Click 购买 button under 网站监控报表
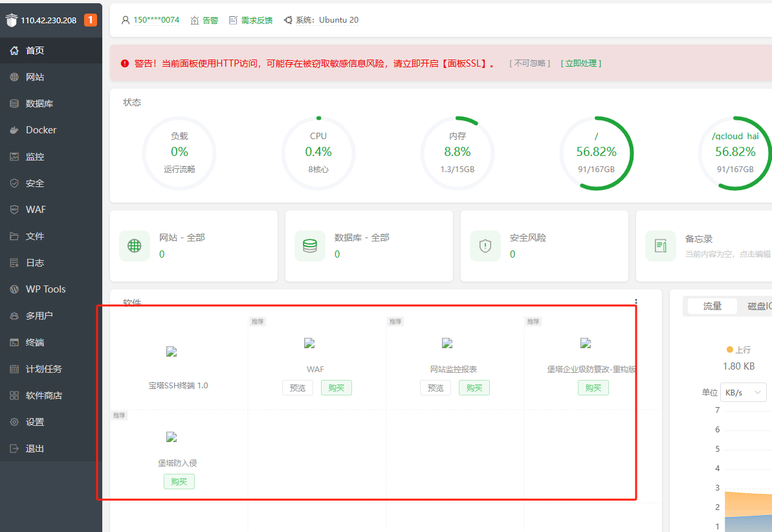This screenshot has height=532, width=772. tap(474, 388)
